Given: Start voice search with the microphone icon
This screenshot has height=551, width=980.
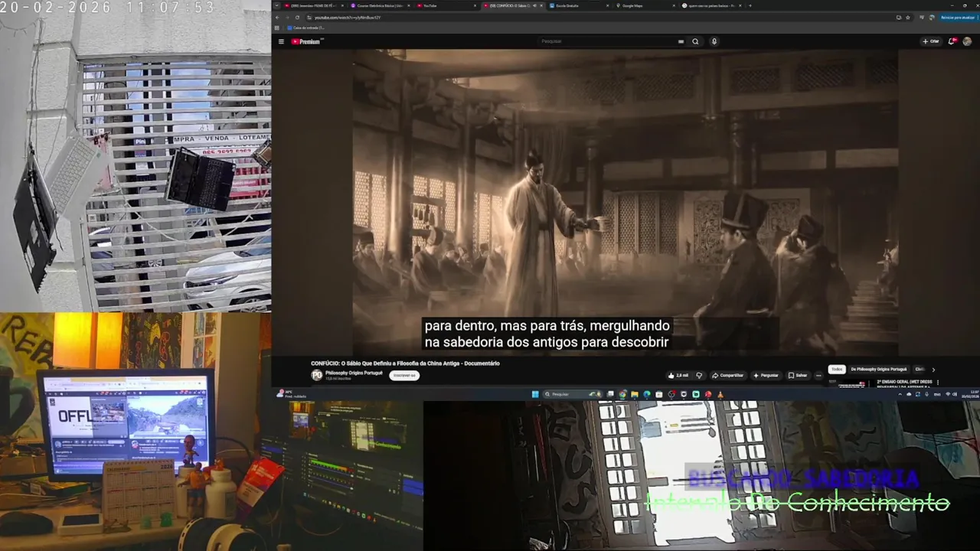Looking at the screenshot, I should [714, 41].
